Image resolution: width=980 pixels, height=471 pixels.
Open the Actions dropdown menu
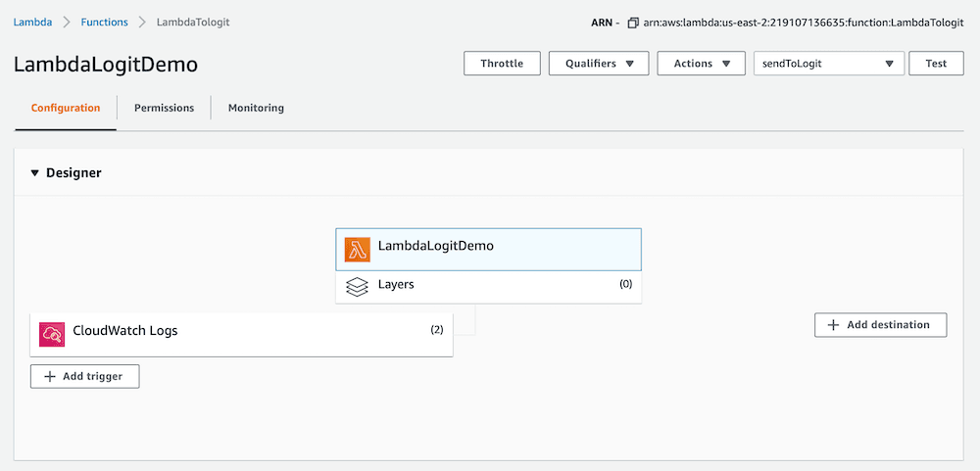coord(702,64)
